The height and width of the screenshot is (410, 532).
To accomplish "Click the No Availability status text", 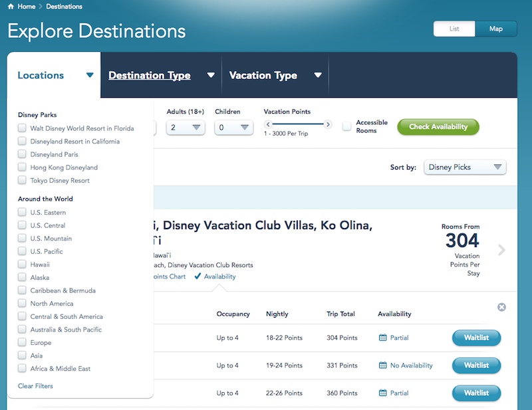I will (411, 365).
